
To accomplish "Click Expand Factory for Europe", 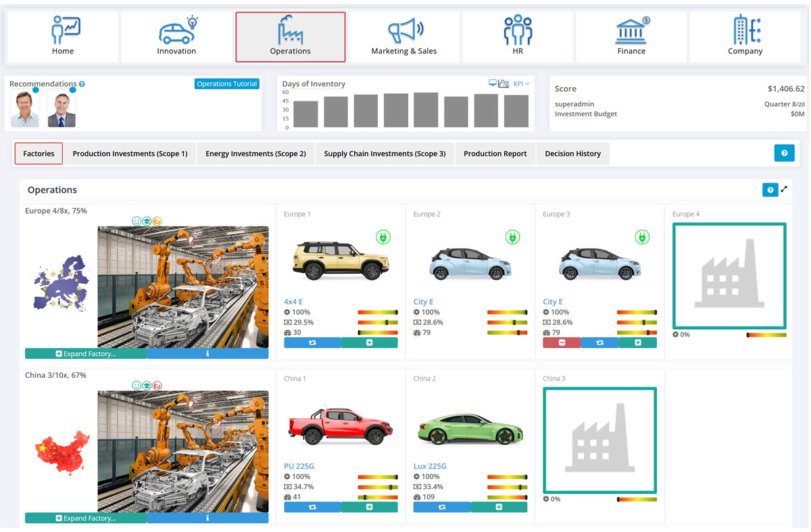I will (86, 354).
